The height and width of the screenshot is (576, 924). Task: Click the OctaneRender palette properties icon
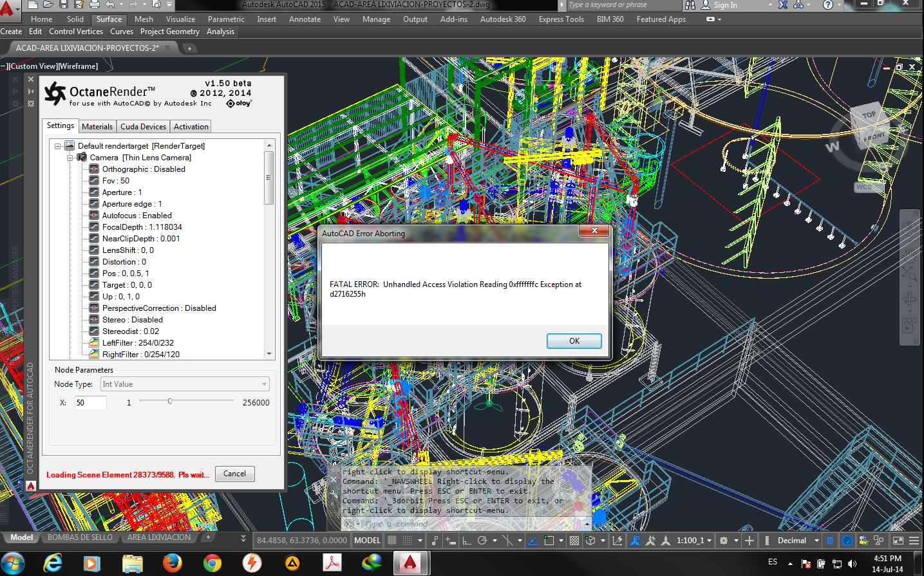pyautogui.click(x=31, y=104)
